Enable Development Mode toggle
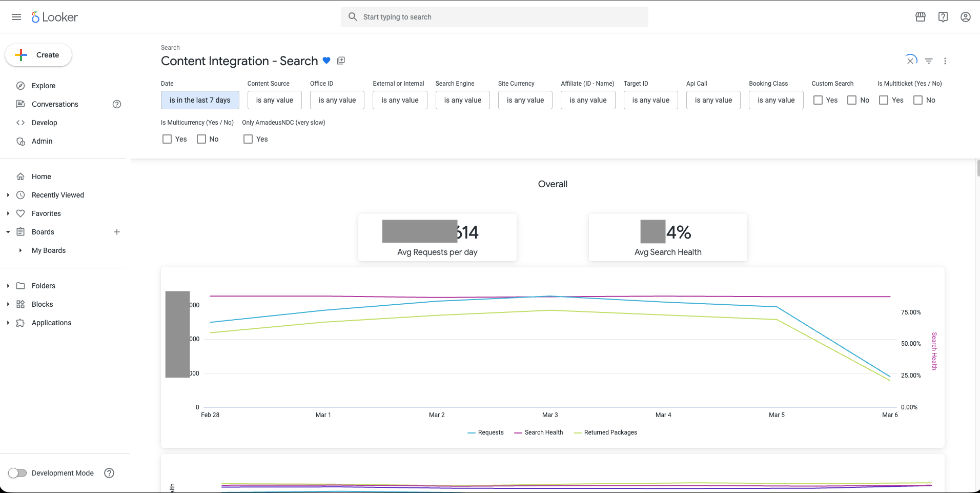This screenshot has height=493, width=980. tap(17, 473)
